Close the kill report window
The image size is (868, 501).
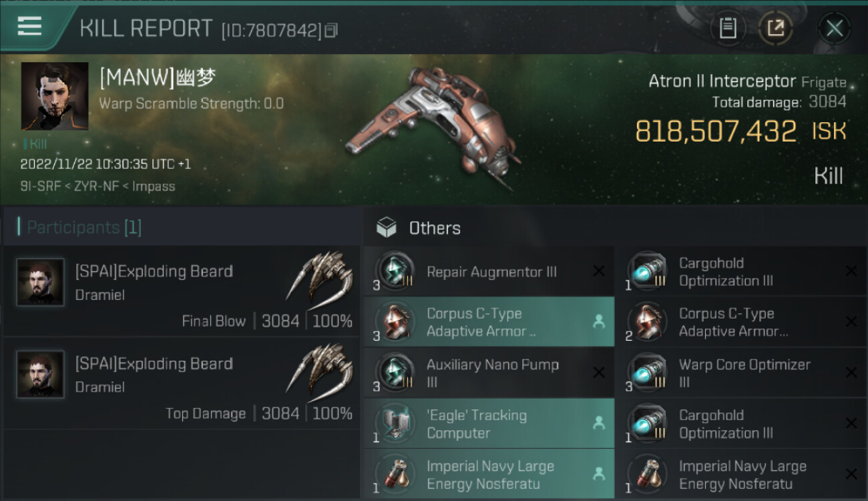pos(834,29)
